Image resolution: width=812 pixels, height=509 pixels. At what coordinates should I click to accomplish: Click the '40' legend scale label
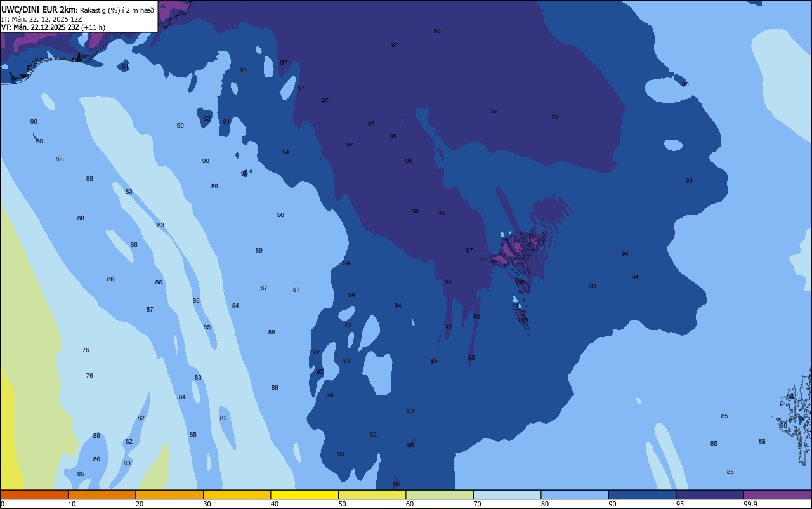click(275, 504)
